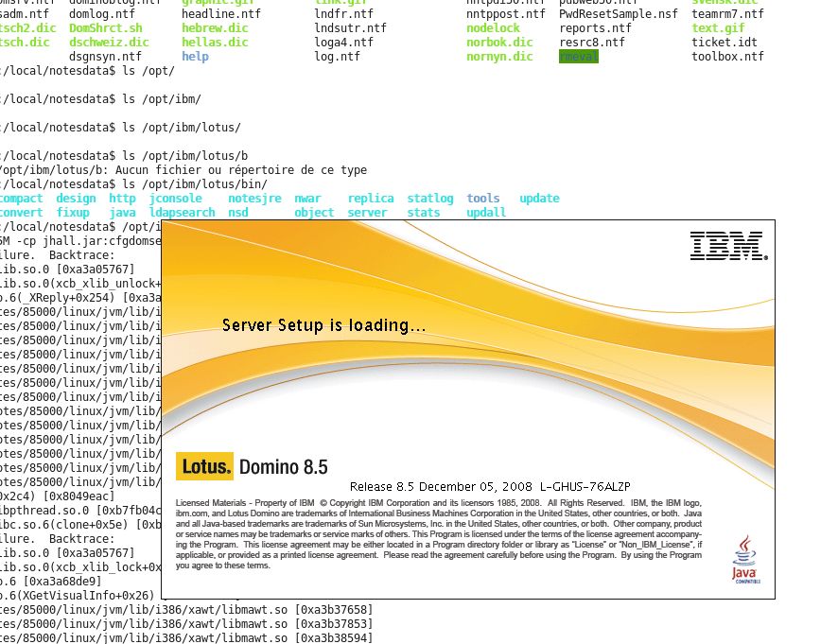Select the highlighted rmeval entry in terminal
Viewport: 838px width, 644px height.
tap(579, 57)
